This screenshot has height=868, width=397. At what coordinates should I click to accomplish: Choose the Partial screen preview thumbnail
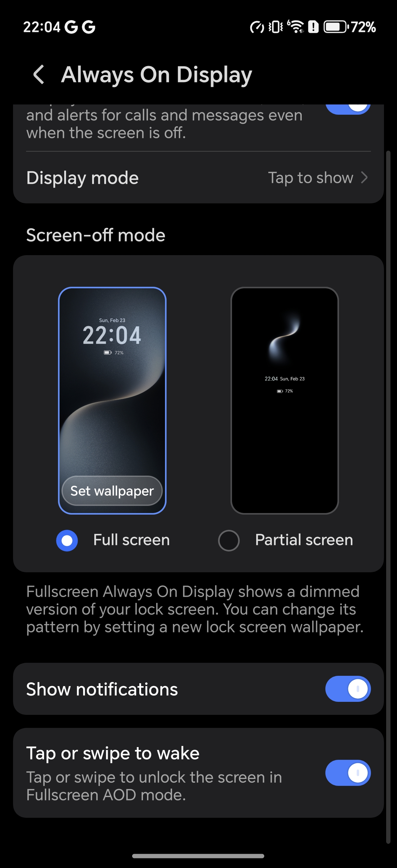click(284, 400)
